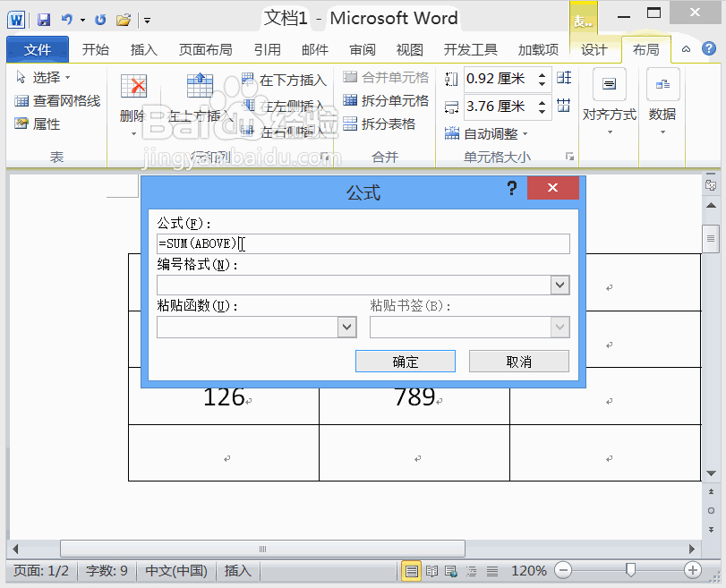Screen dimensions: 726x588
Task: Select the table 布局 tab
Action: coord(646,49)
